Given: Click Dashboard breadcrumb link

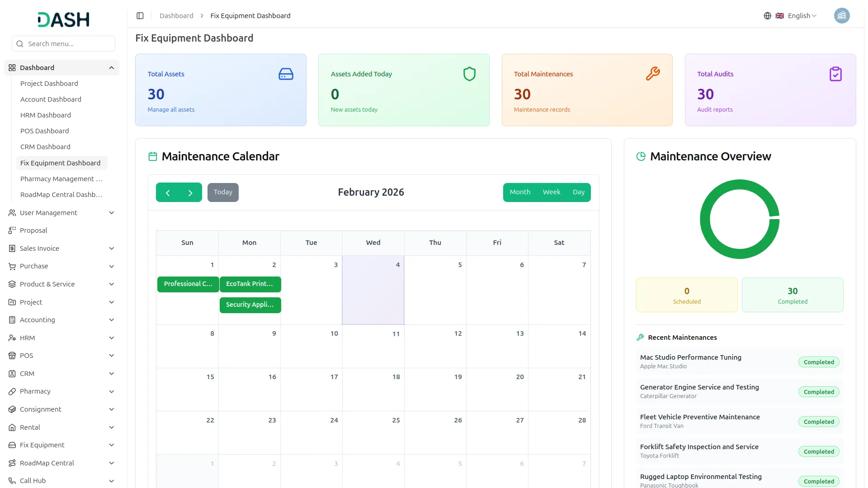Looking at the screenshot, I should coord(176,16).
